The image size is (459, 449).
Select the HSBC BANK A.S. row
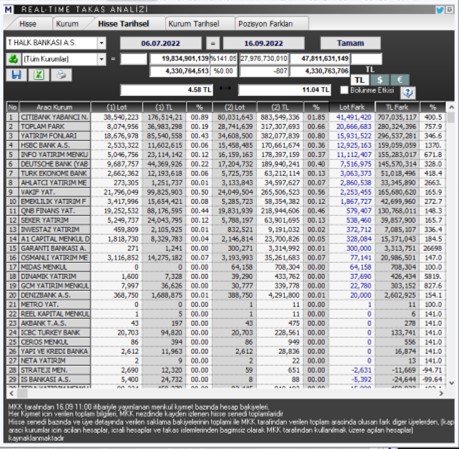pyautogui.click(x=226, y=145)
